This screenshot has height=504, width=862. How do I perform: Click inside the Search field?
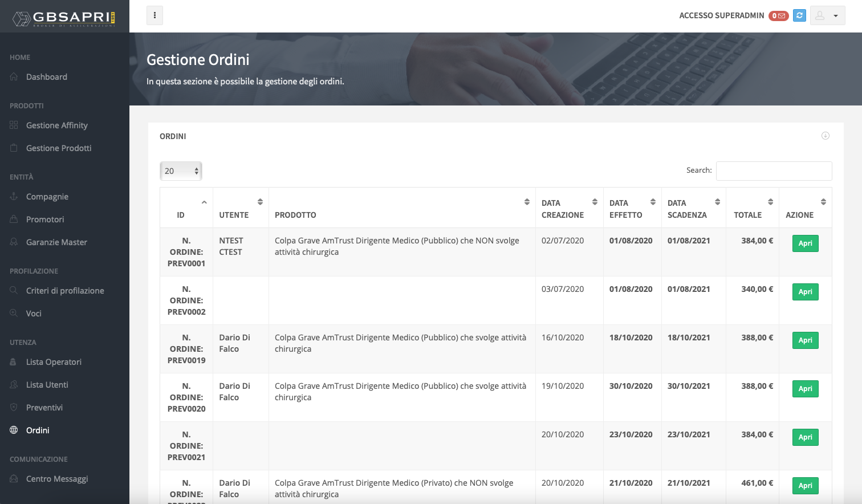[774, 170]
